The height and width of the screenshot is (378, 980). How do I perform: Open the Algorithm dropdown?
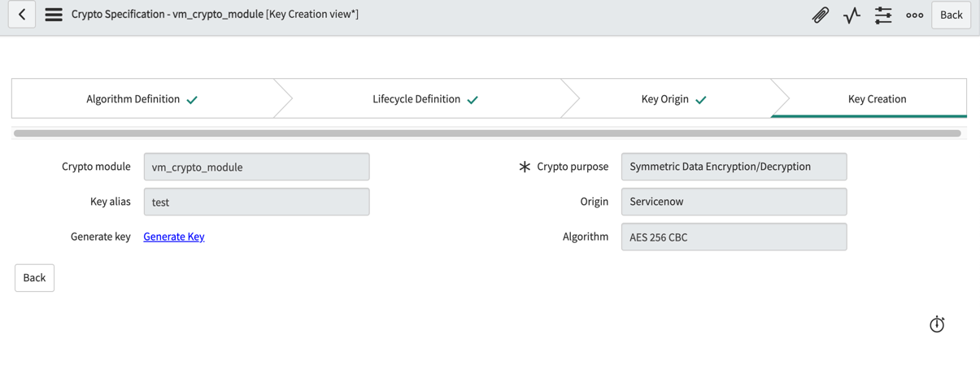[734, 237]
